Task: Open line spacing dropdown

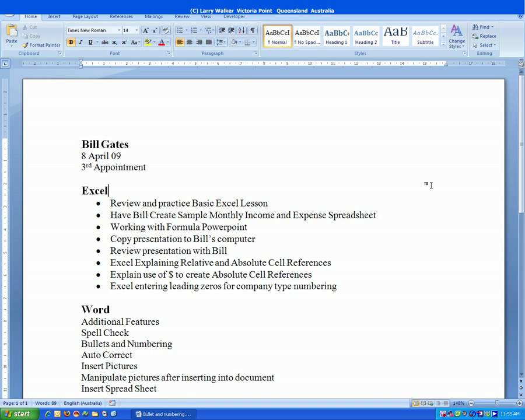Action: 220,42
